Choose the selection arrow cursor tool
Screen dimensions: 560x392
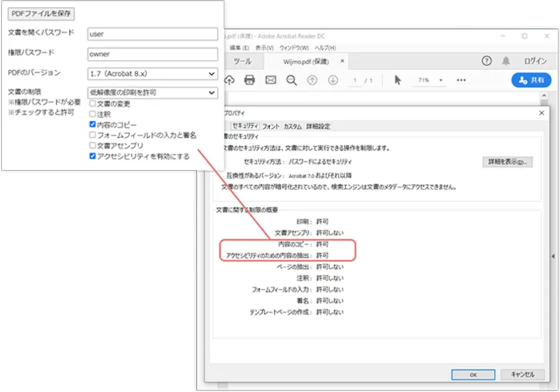pos(398,80)
